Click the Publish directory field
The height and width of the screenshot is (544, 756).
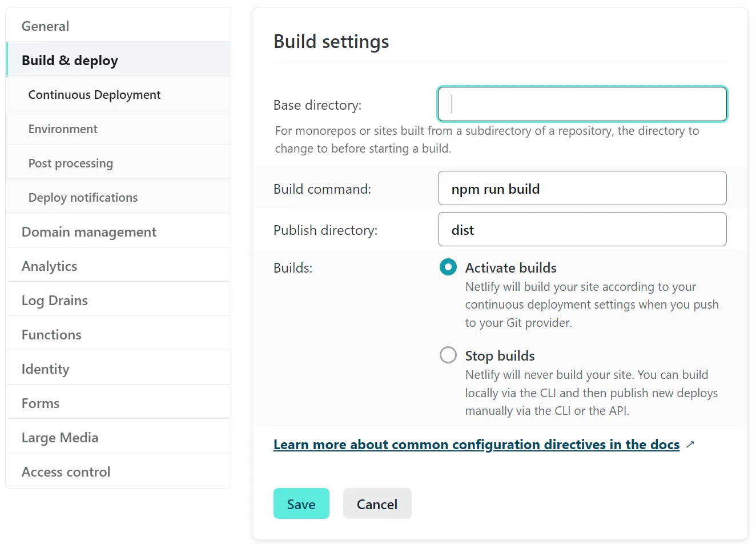coord(582,229)
